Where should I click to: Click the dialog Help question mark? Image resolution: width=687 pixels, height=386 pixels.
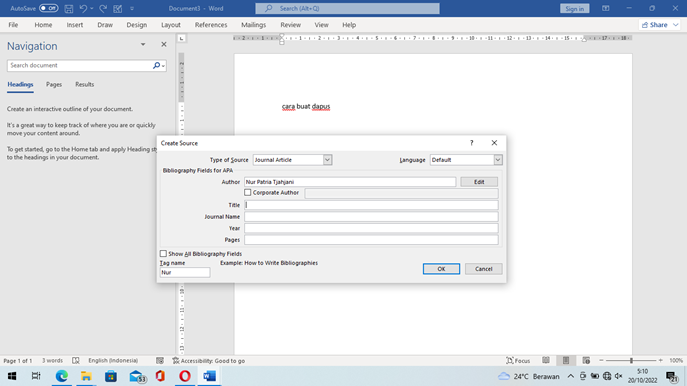pyautogui.click(x=471, y=143)
